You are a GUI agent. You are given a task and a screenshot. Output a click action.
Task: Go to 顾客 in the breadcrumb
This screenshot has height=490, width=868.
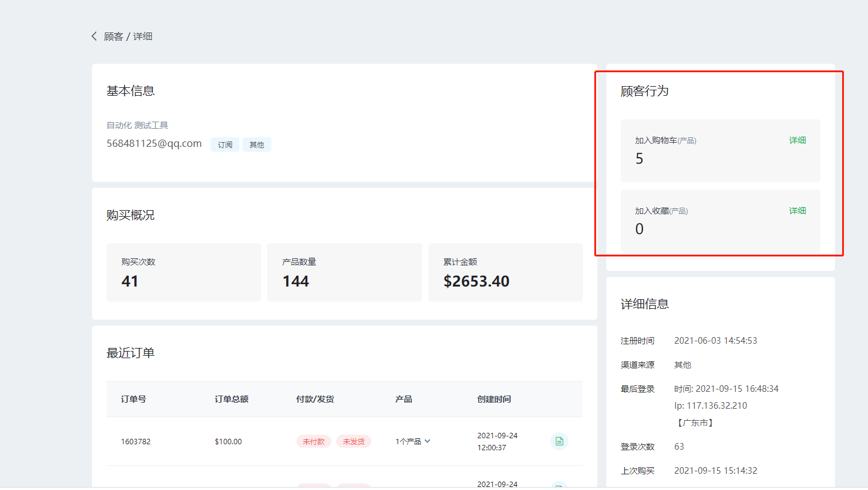tap(114, 37)
